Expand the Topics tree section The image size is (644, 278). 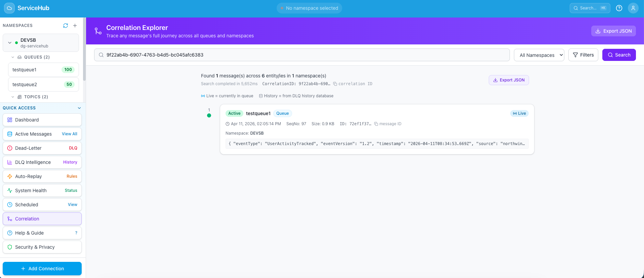[x=13, y=97]
